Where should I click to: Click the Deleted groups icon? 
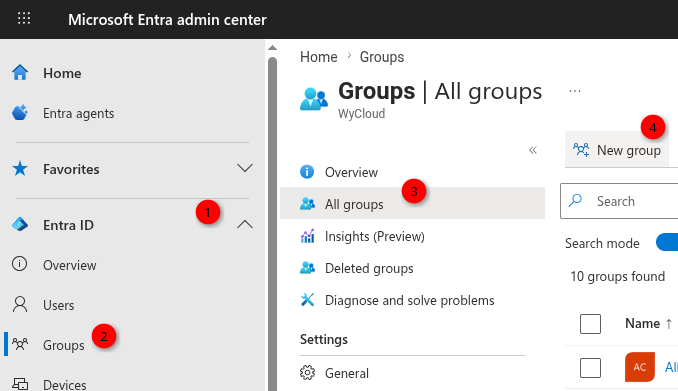coord(307,268)
